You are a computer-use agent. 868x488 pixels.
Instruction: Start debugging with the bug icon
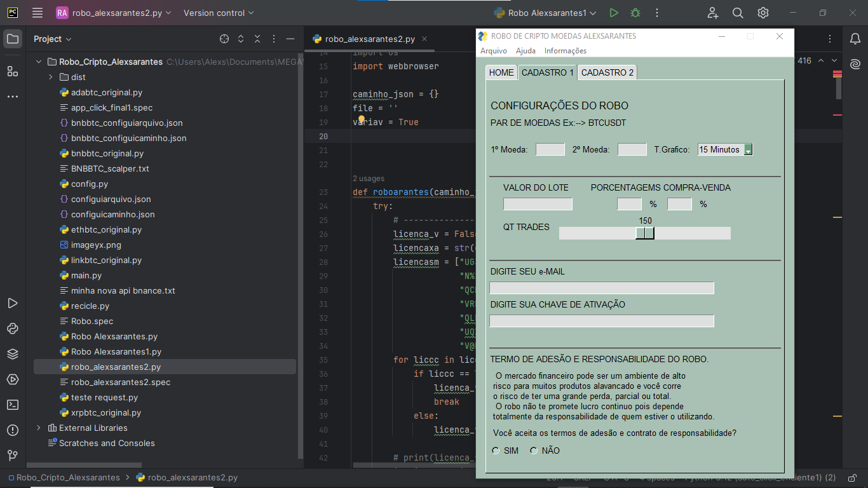pyautogui.click(x=635, y=13)
